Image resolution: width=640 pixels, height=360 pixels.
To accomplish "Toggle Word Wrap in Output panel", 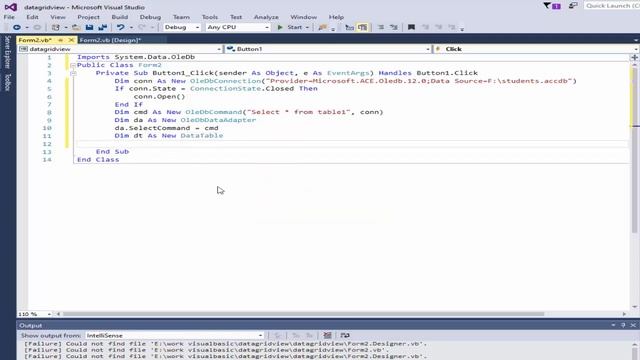I will (x=345, y=335).
